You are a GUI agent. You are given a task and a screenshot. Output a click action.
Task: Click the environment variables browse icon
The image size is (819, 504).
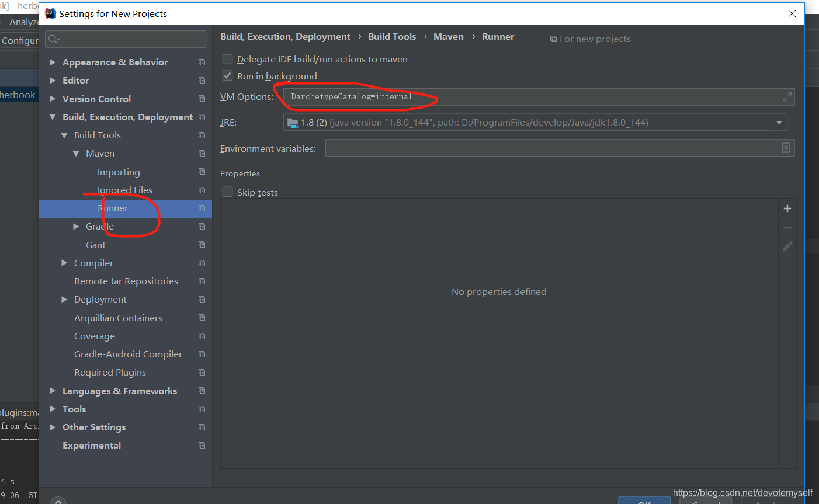[786, 148]
